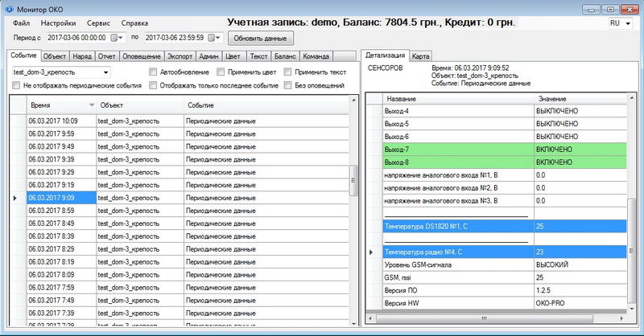
Task: Click the GSM, rssi row
Action: [505, 277]
